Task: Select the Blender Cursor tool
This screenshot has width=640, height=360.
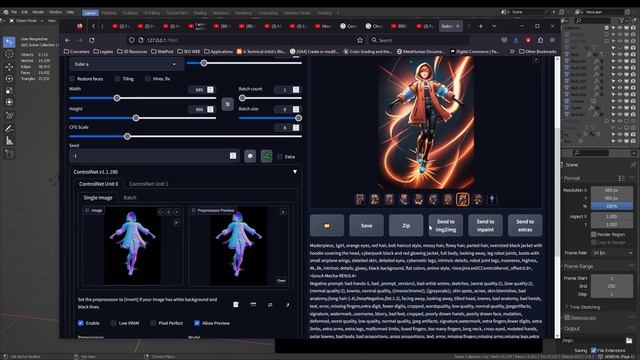Action: [x=9, y=54]
